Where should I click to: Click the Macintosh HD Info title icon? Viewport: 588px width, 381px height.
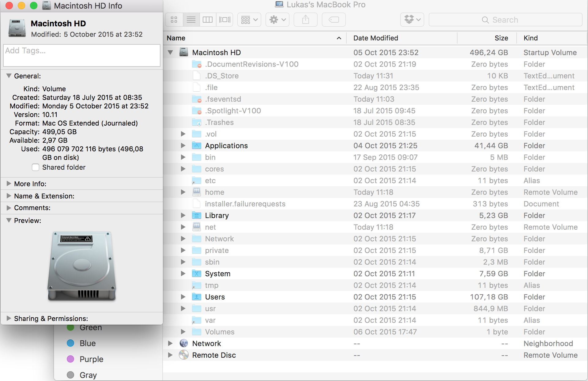[46, 6]
